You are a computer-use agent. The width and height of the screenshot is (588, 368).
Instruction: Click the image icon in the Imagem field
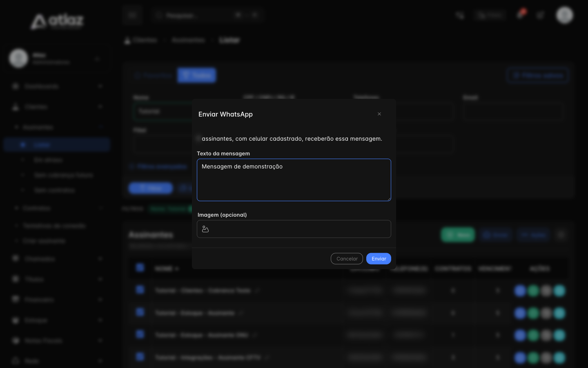coord(205,229)
